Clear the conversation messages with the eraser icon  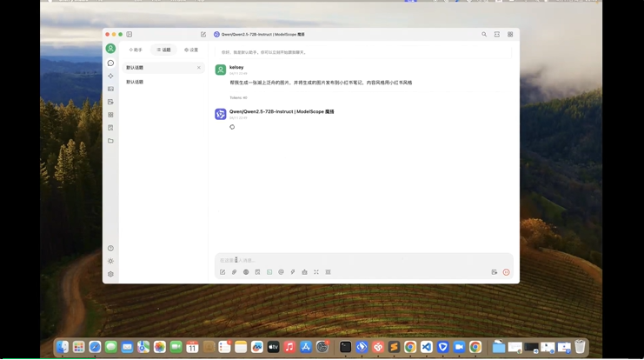304,272
